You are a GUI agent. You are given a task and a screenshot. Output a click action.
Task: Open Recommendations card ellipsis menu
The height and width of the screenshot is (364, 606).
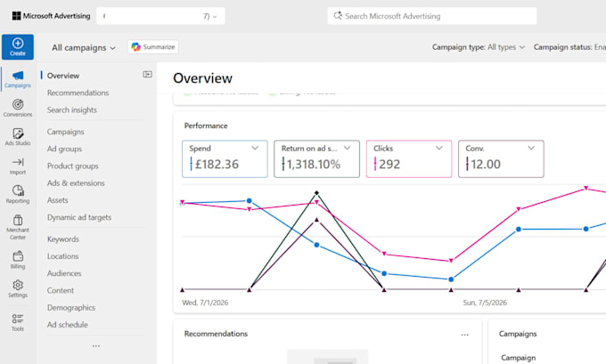click(464, 335)
